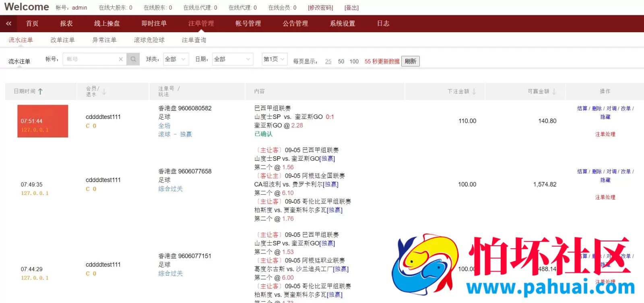Switch to the 改单注单 tab
Image resolution: width=644 pixels, height=303 pixels.
pyautogui.click(x=62, y=40)
